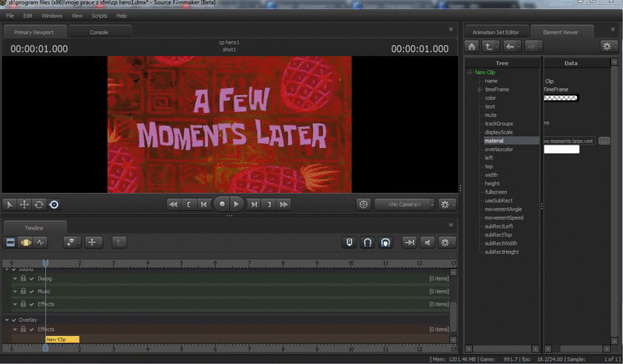
Task: Select the Timeline tab
Action: pos(34,228)
